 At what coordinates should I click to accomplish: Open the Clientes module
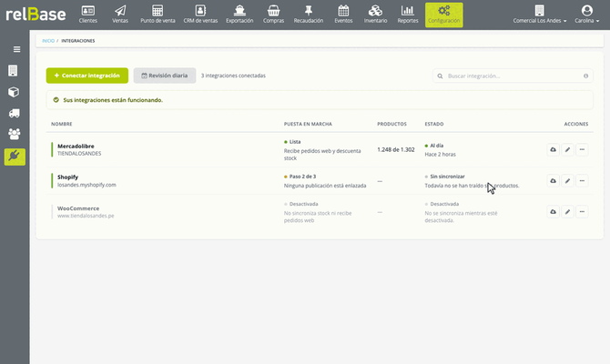(88, 15)
